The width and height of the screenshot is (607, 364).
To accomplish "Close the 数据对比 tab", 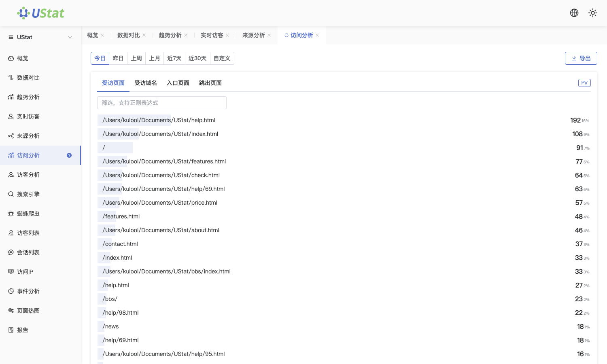I will click(x=144, y=35).
